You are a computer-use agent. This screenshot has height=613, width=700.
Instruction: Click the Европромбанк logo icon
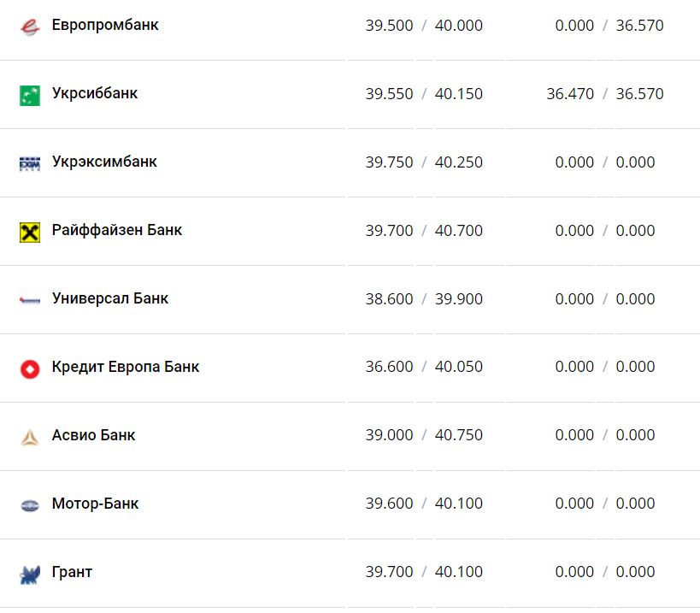coord(30,27)
